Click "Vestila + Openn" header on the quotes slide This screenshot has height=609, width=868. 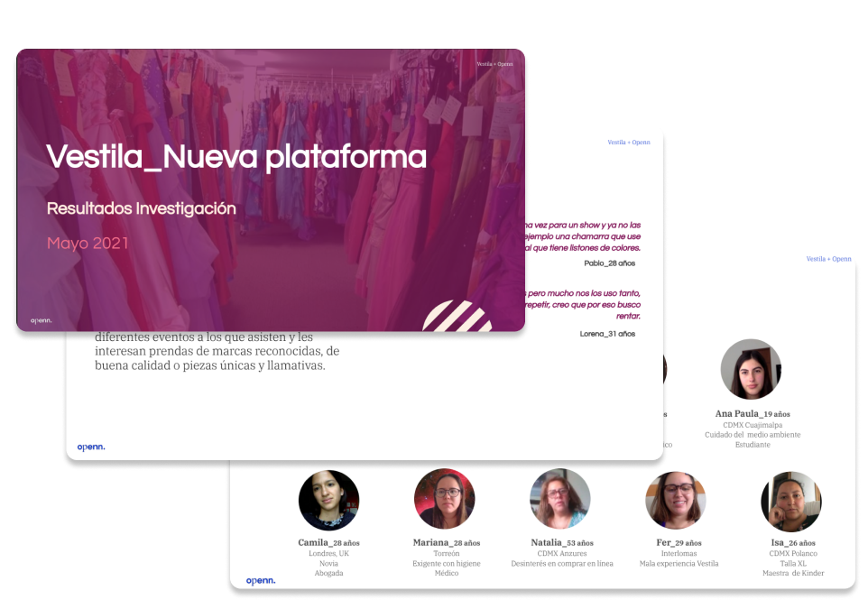tap(629, 143)
